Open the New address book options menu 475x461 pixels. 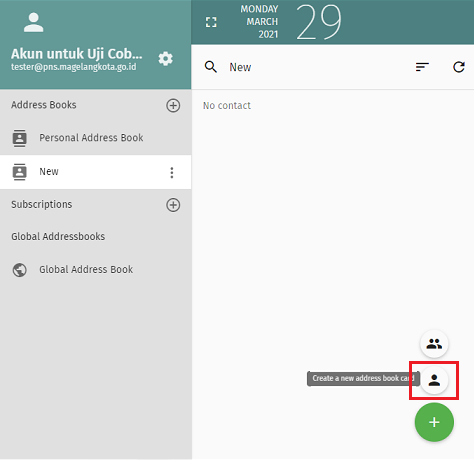click(172, 172)
